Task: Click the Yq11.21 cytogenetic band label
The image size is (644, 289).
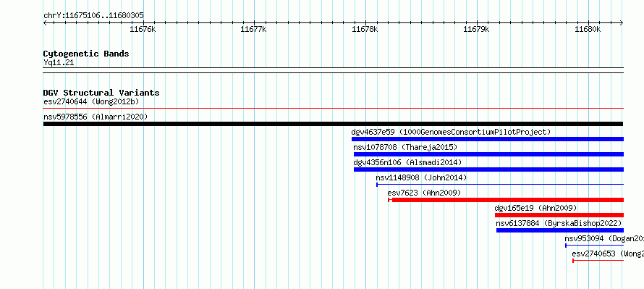Action: point(59,63)
